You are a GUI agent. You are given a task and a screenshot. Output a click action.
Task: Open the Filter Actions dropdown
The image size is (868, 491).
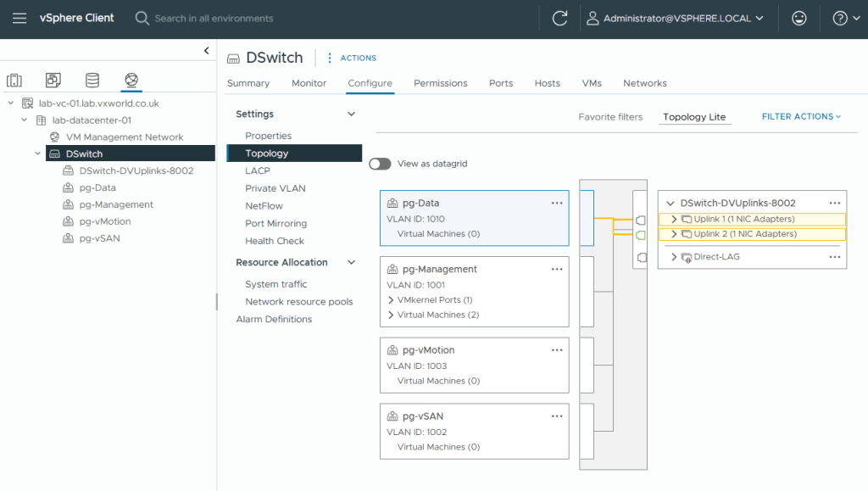click(x=801, y=117)
